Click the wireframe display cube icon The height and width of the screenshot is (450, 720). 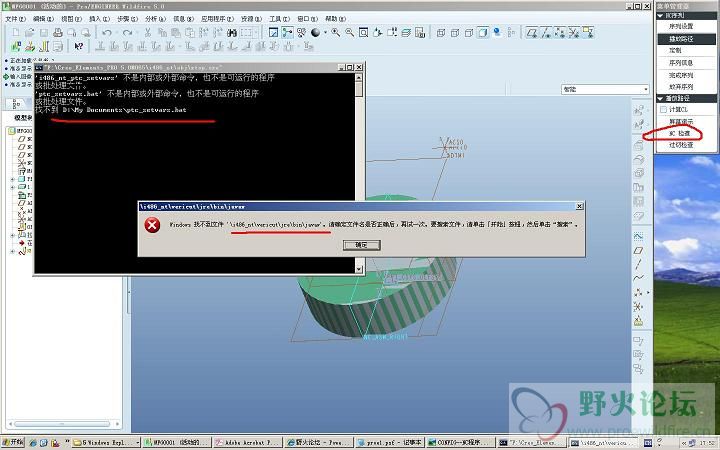pyautogui.click(x=441, y=33)
